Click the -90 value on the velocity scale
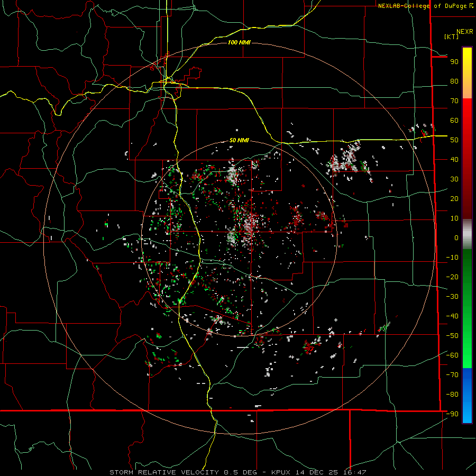 pyautogui.click(x=452, y=414)
